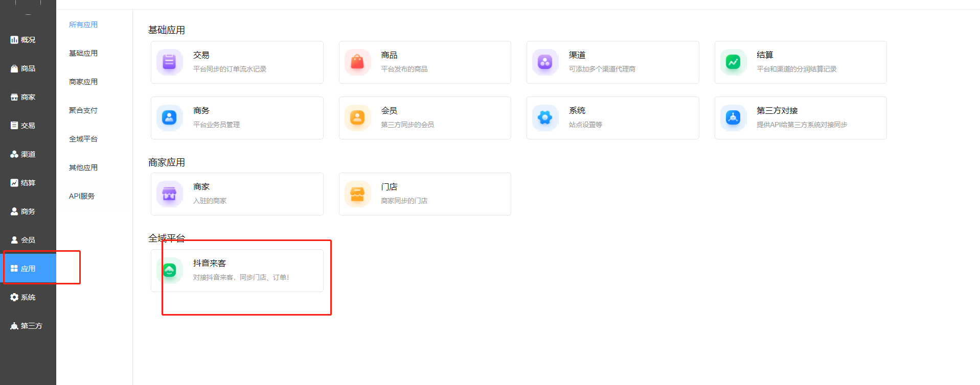Switch to the 所有应用 category

point(83,25)
